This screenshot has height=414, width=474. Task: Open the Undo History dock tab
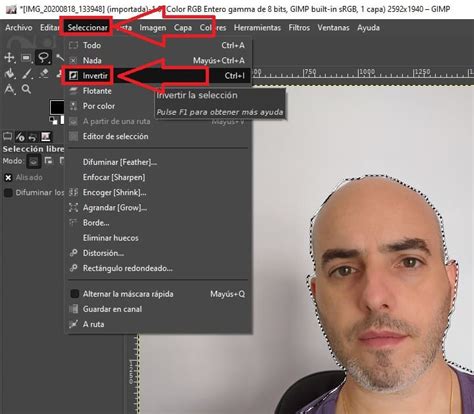click(33, 137)
